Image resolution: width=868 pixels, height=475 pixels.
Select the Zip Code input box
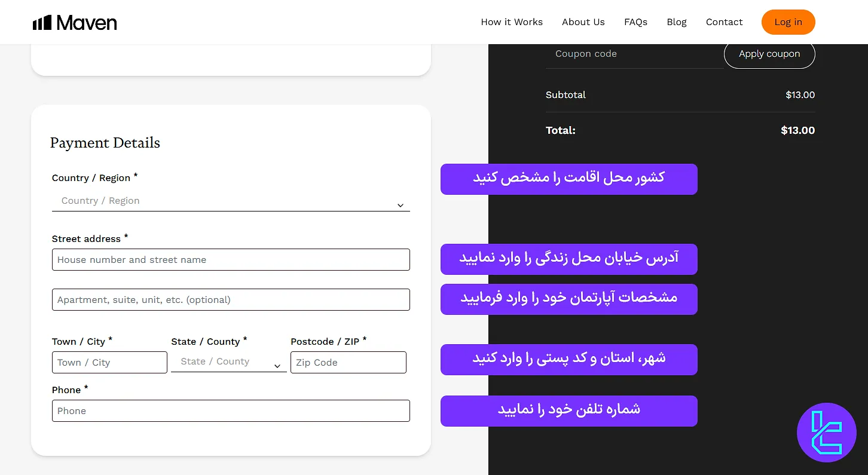[349, 362]
